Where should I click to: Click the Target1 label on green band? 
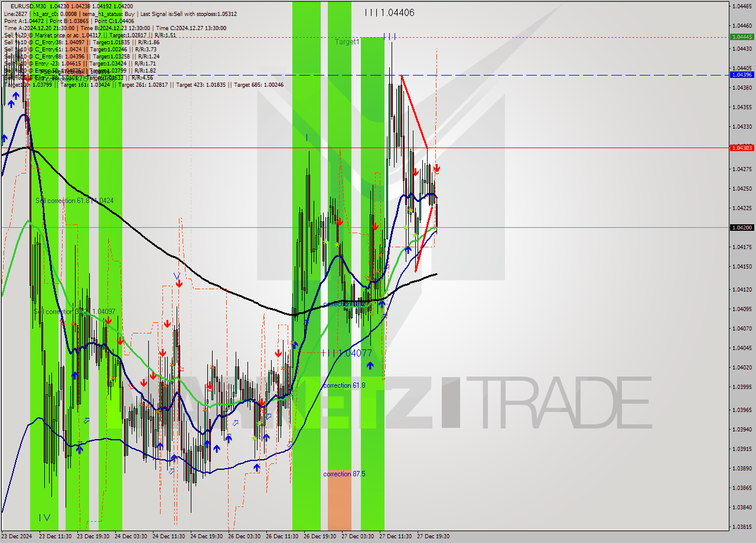[347, 42]
